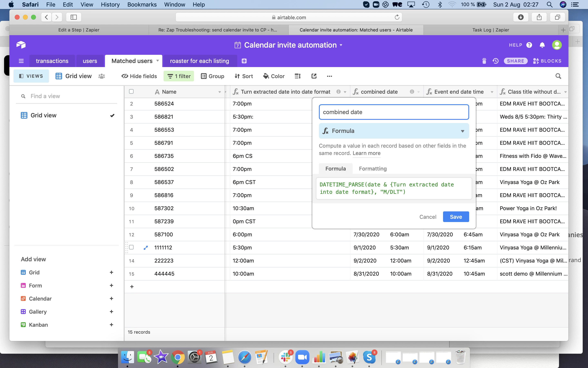Open Safari downloads icon
The width and height of the screenshot is (588, 368).
521,17
